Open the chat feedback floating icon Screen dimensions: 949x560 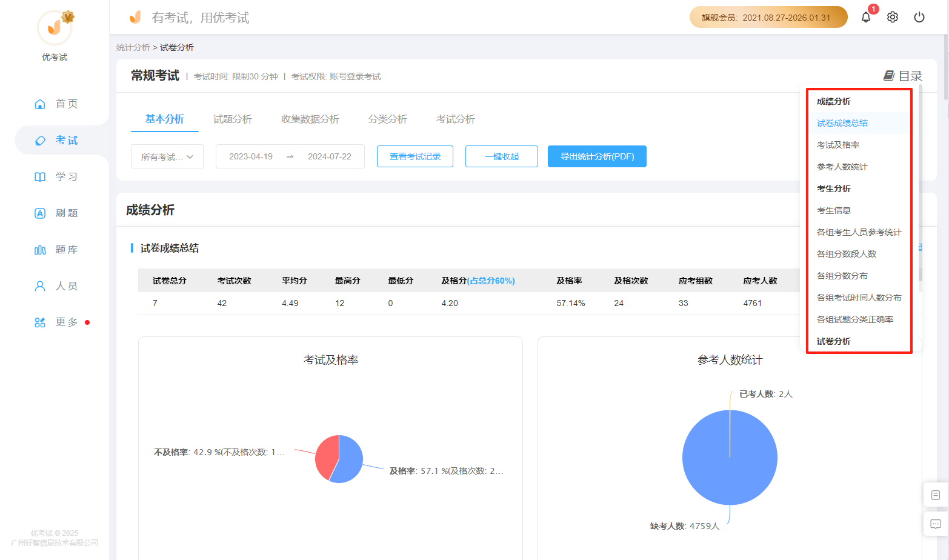936,524
